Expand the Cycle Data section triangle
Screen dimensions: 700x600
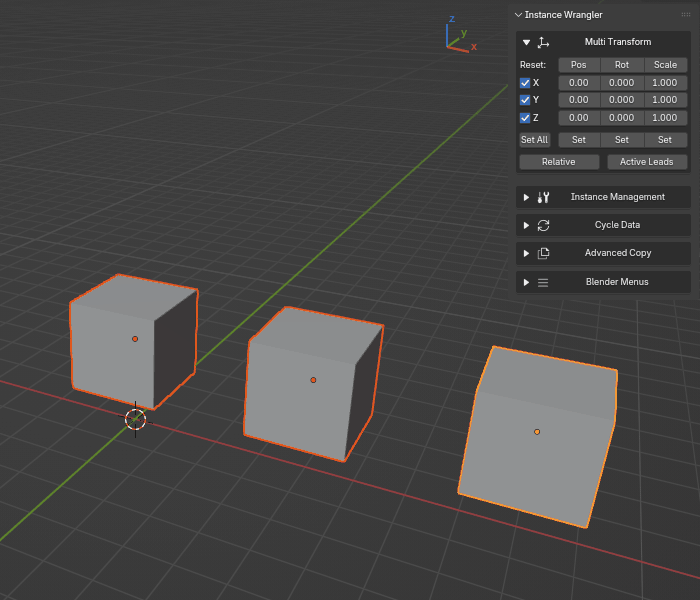[526, 225]
